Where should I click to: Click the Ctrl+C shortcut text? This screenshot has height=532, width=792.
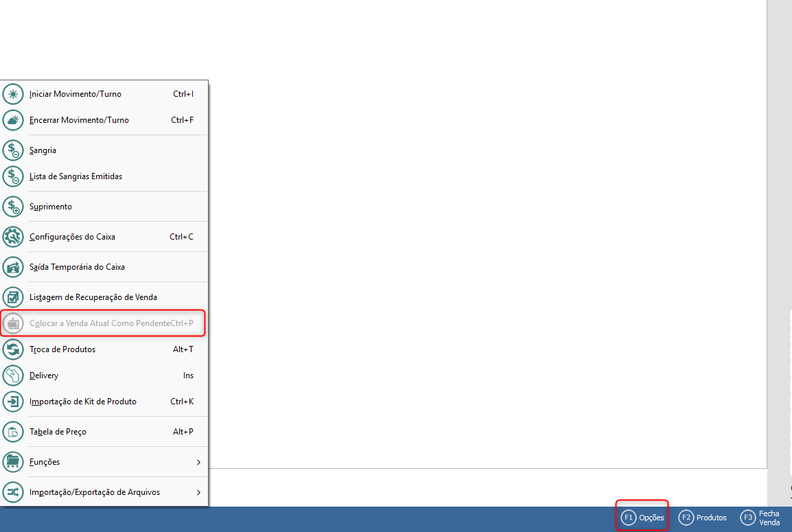pyautogui.click(x=181, y=237)
